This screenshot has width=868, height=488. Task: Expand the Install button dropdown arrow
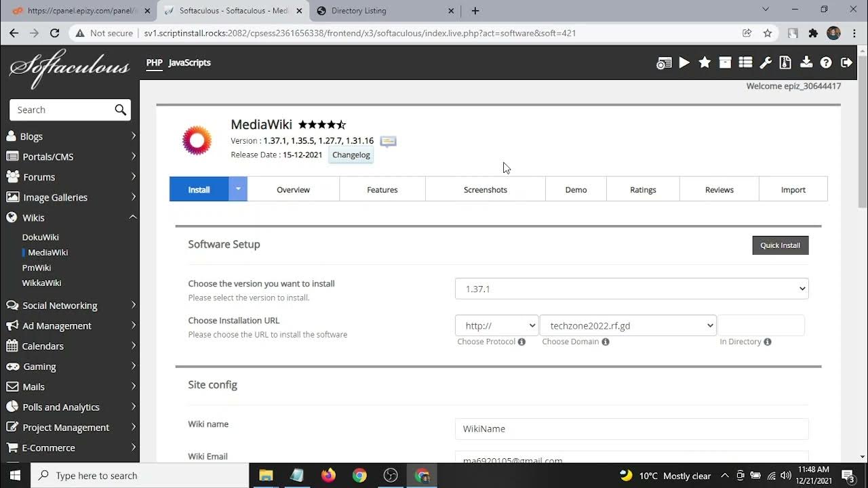pyautogui.click(x=238, y=189)
